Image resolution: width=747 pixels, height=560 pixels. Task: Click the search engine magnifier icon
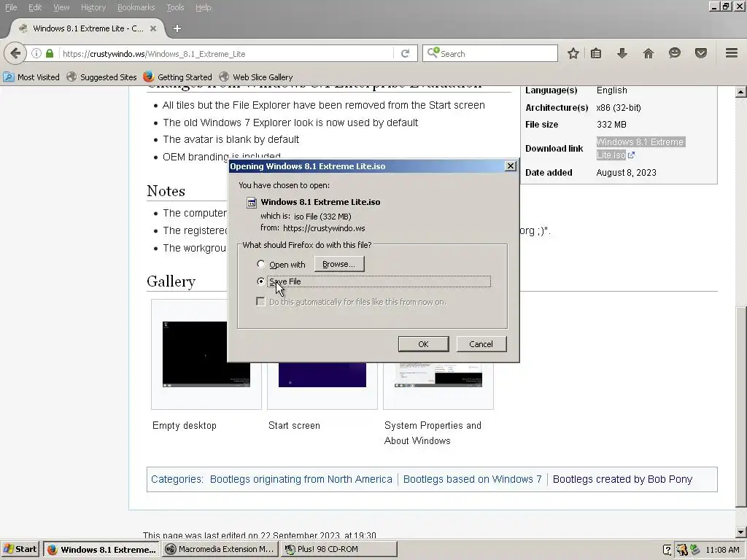[433, 52]
